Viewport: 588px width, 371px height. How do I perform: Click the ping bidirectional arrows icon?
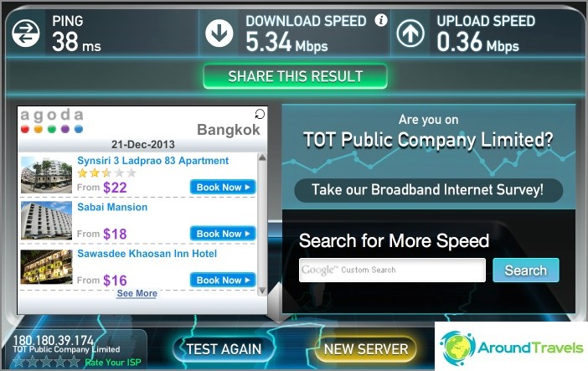(x=25, y=33)
